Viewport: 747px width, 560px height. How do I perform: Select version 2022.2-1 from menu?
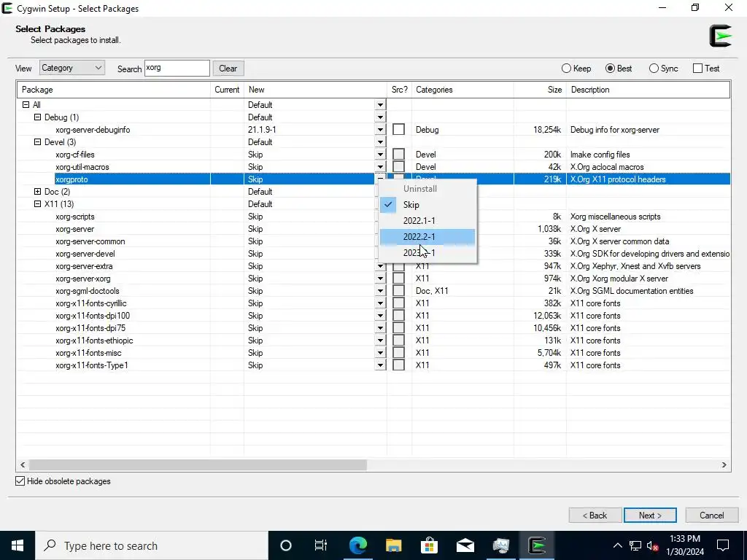[427, 237]
